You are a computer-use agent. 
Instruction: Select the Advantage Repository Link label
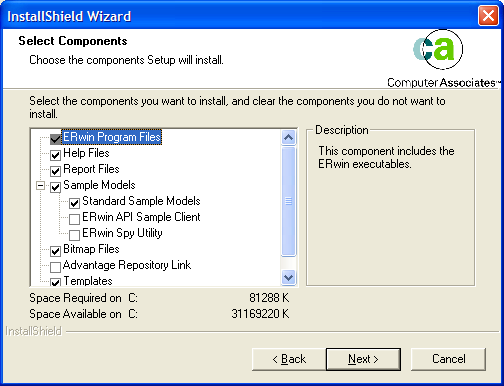[127, 265]
